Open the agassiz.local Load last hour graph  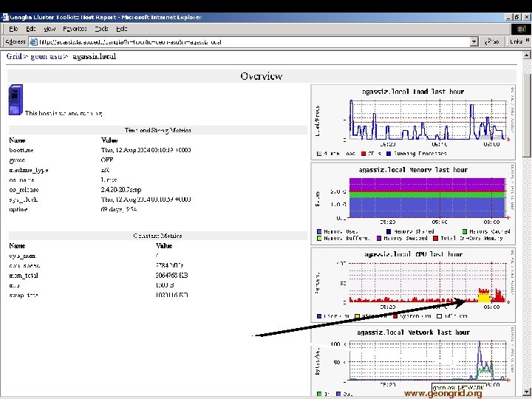point(413,122)
